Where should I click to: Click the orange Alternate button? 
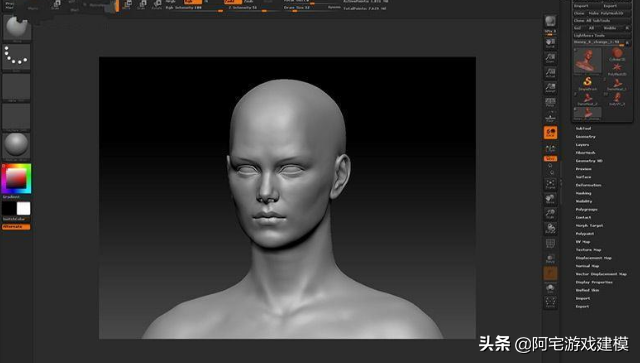pyautogui.click(x=16, y=227)
